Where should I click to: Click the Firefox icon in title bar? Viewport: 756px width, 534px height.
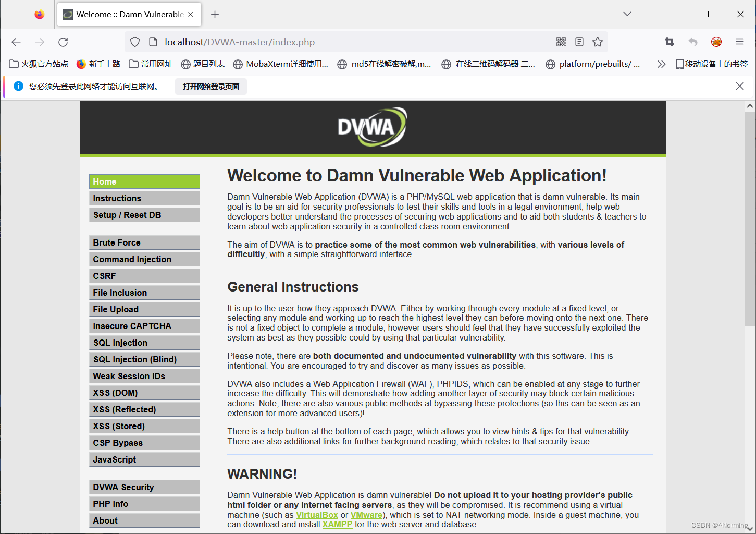tap(39, 14)
